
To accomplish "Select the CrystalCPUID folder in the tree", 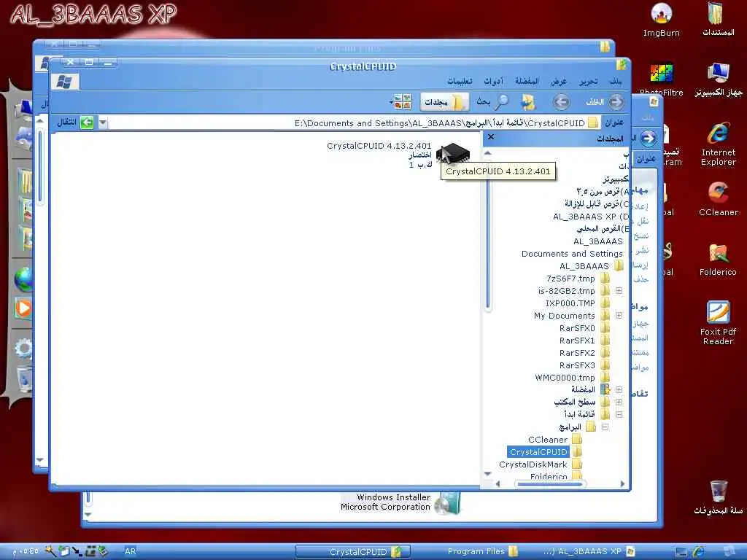I will click(x=538, y=452).
